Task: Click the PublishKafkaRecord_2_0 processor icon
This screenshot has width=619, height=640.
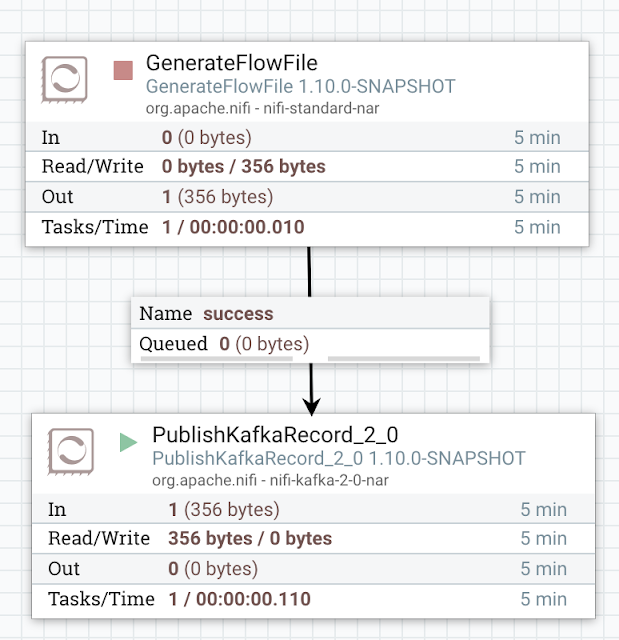Action: click(x=71, y=451)
